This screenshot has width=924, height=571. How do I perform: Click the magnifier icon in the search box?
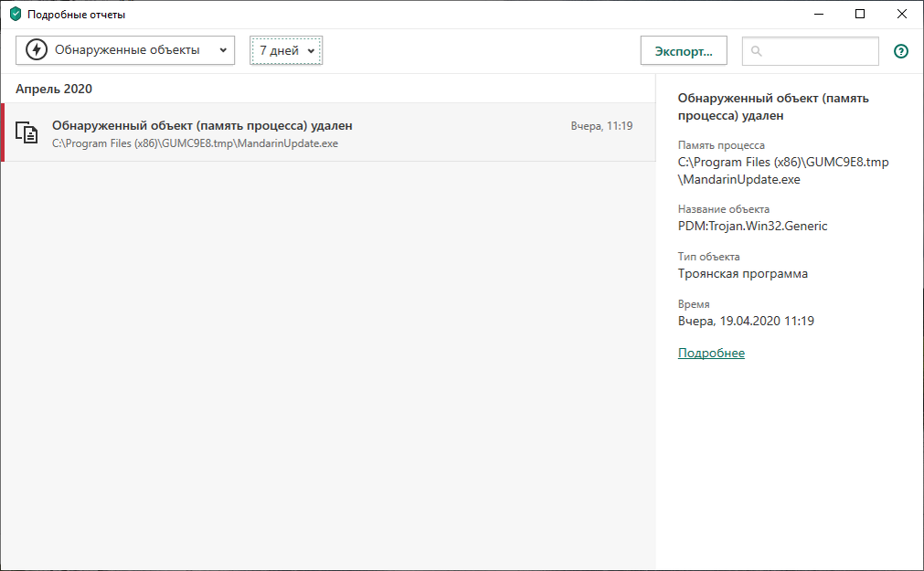tap(757, 51)
